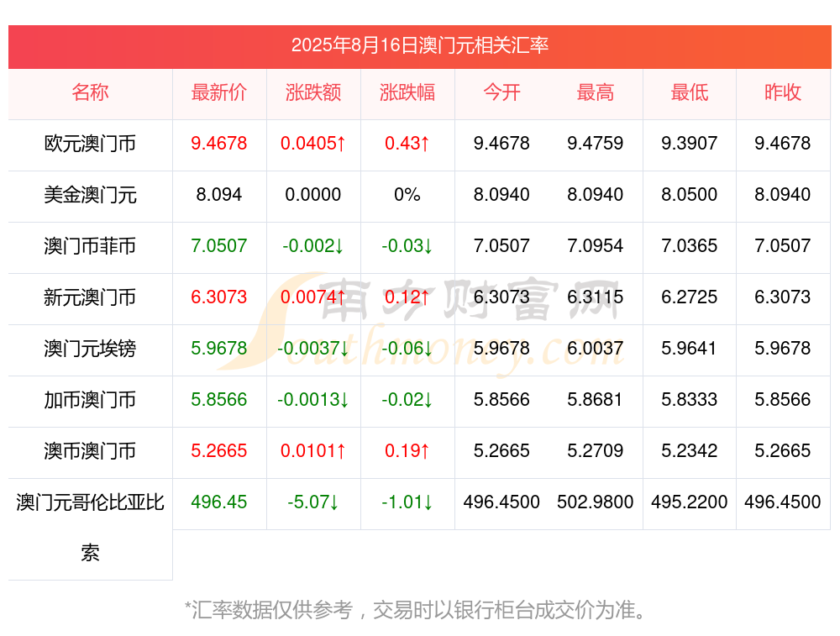
Task: Click the high value 9.4759
Action: (596, 144)
